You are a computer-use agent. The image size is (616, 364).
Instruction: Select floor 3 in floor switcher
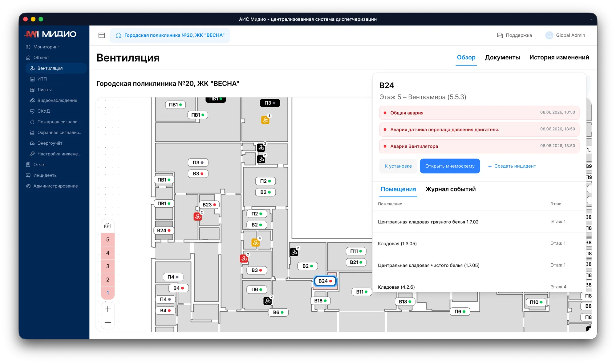108,266
